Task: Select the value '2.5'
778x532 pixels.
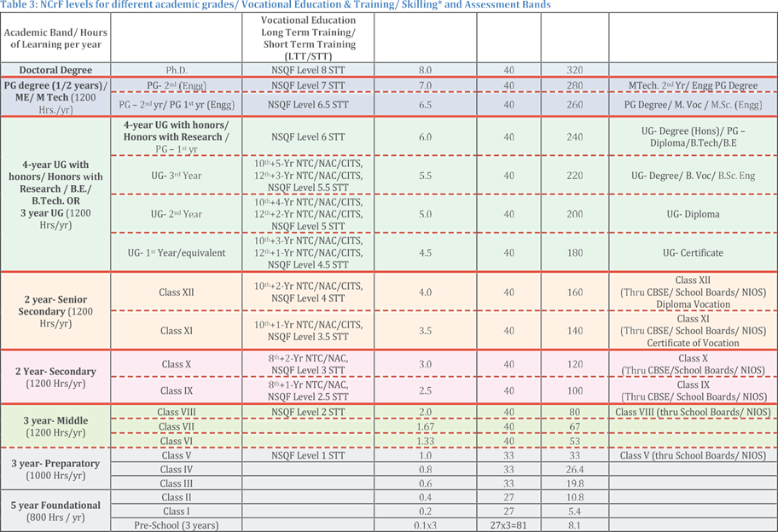Action: coord(425,390)
